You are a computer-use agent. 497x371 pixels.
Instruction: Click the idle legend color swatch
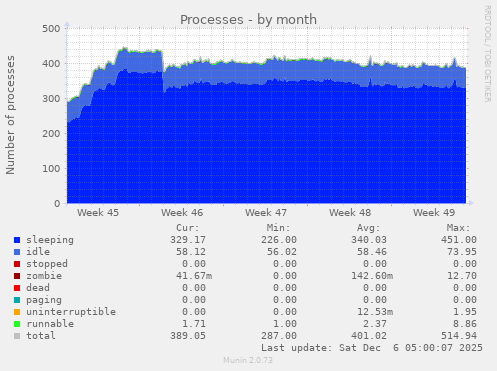[17, 252]
